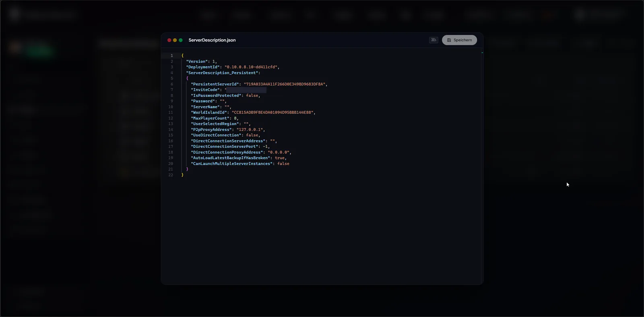Screen dimensions: 644x317
Task: Click the DeploymentId value "0.10.0.8.10-dd411cfd"
Action: pyautogui.click(x=251, y=67)
